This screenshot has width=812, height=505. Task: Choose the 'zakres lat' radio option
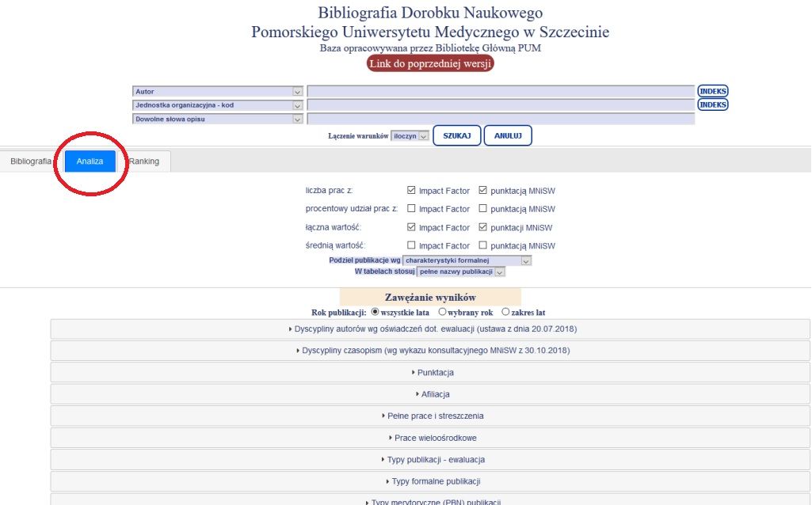point(505,312)
